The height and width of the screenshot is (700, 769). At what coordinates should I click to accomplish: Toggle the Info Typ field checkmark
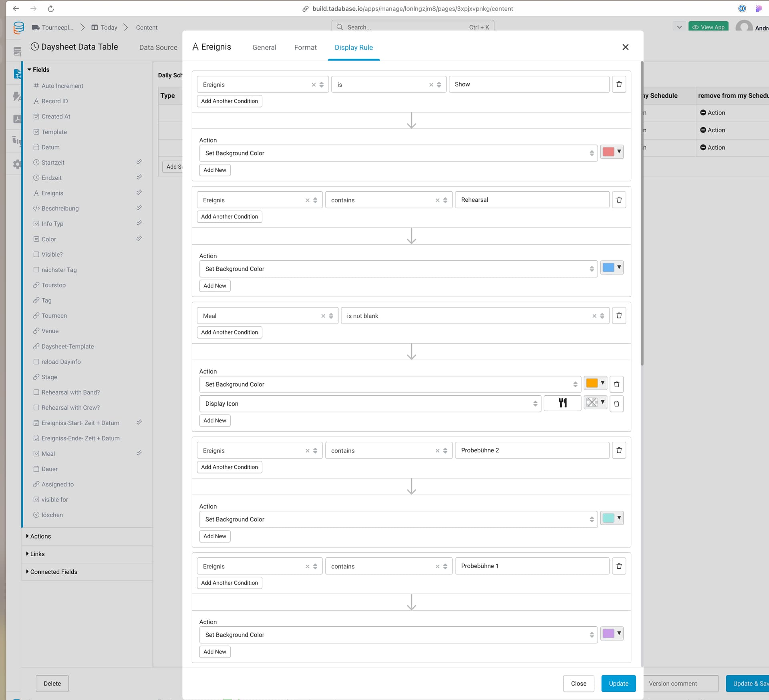click(x=139, y=223)
